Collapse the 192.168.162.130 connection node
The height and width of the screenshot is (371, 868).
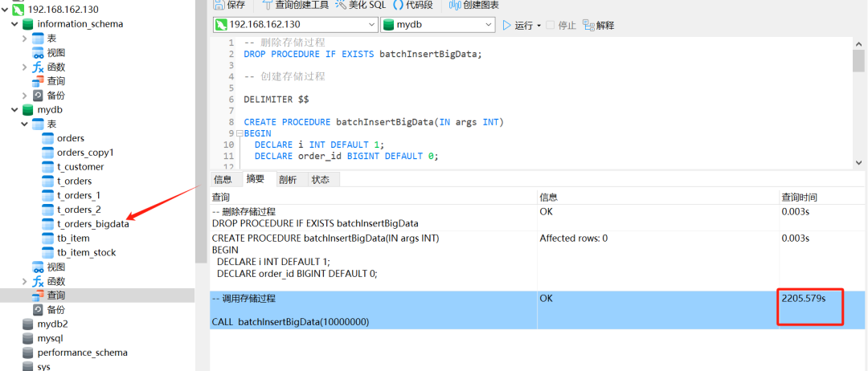pyautogui.click(x=5, y=10)
